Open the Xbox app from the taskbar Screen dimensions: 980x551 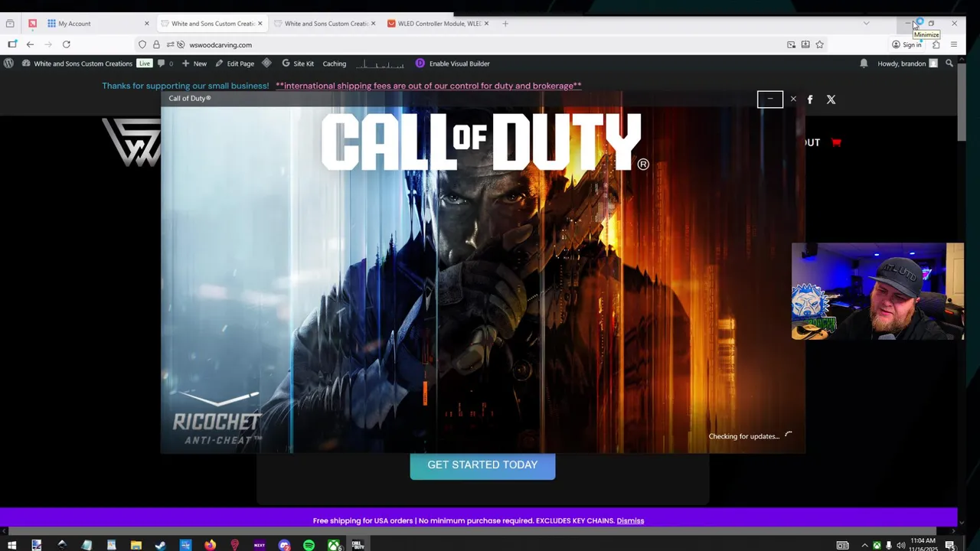pos(334,545)
